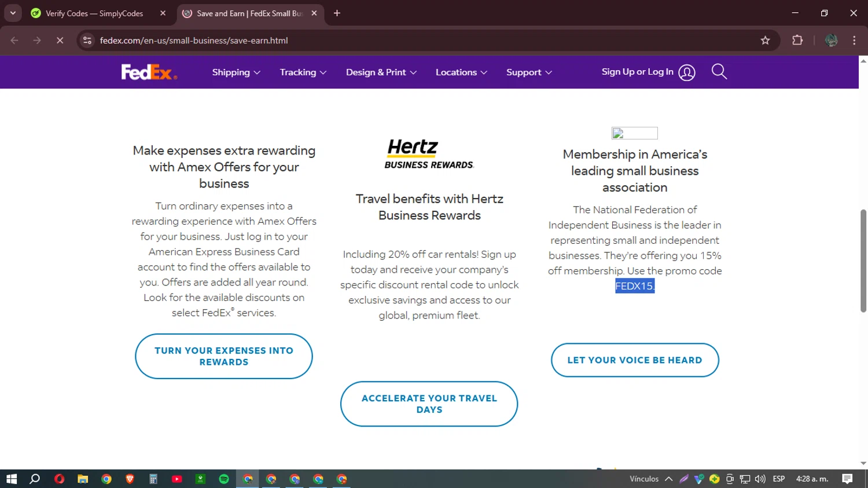Click Accelerate Your Travel Days button
The width and height of the screenshot is (868, 488).
coord(429,403)
